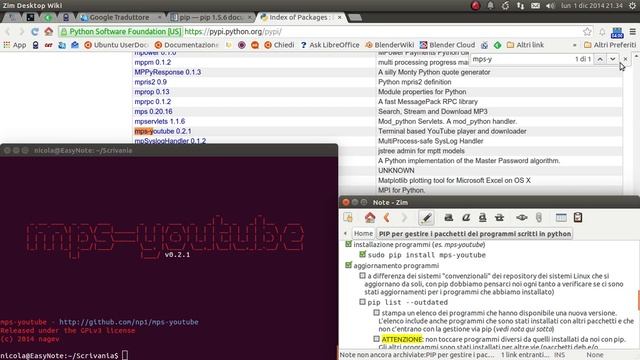Apply underline formatting in Zim toolbar
This screenshot has width=640, height=360.
(482, 218)
